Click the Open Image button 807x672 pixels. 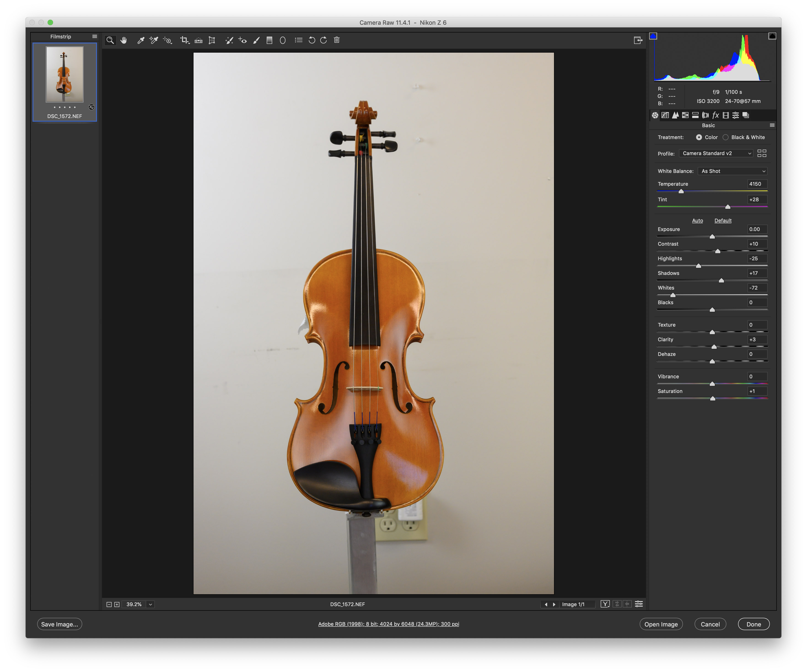click(661, 624)
